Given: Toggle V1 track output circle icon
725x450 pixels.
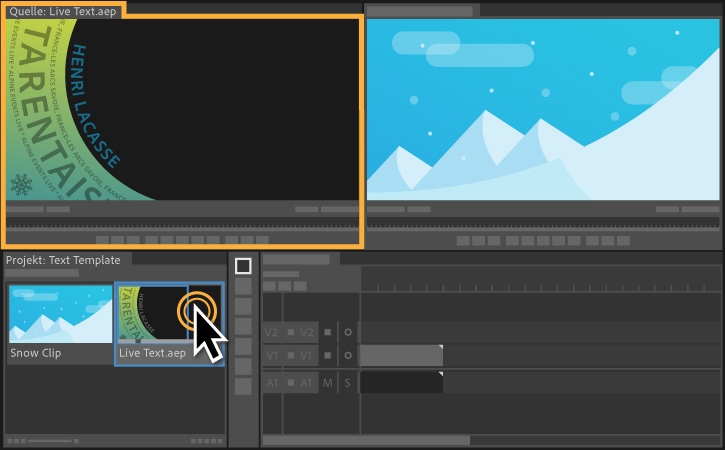Looking at the screenshot, I should [348, 355].
